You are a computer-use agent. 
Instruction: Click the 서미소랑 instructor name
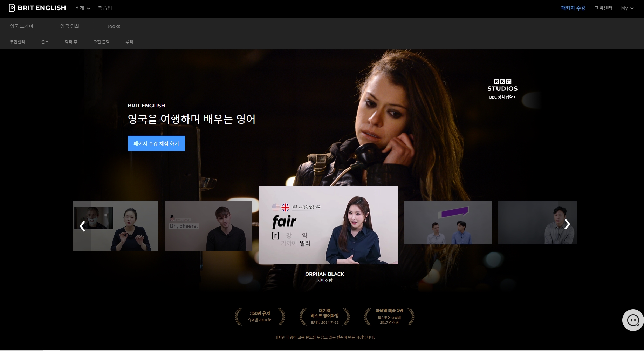pyautogui.click(x=324, y=281)
